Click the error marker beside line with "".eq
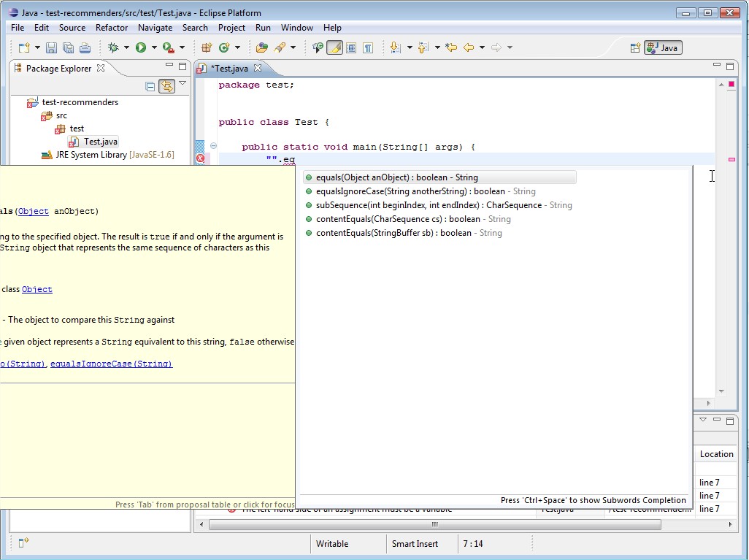The height and width of the screenshot is (560, 749). [201, 158]
